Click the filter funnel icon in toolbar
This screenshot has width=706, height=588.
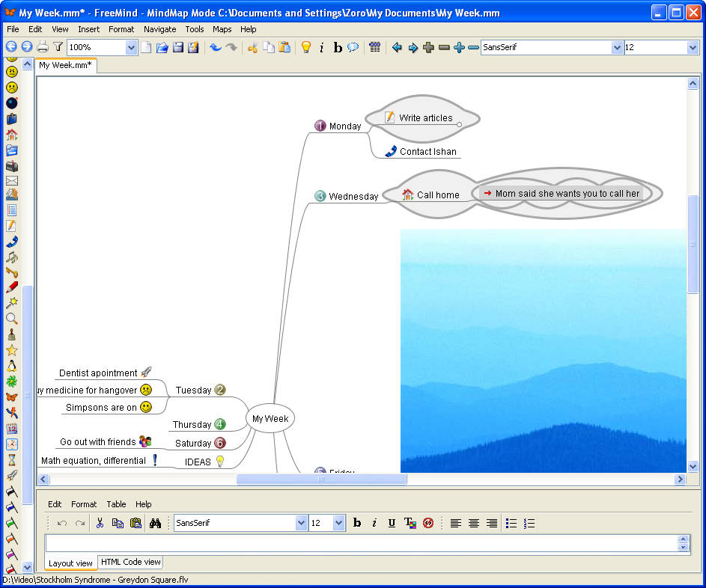(58, 47)
